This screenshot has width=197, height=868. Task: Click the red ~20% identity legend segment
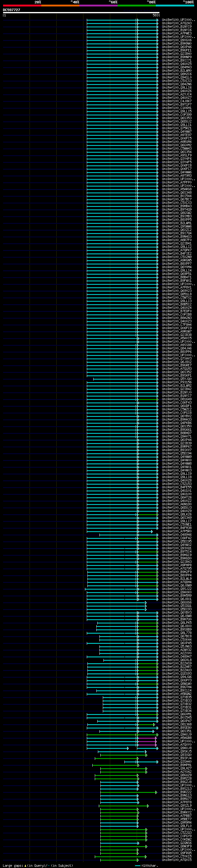[22, 6]
